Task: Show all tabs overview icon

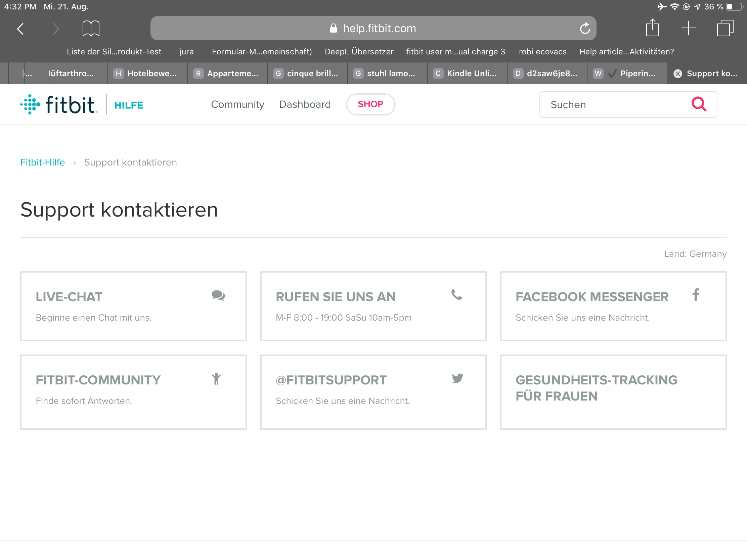Action: [725, 28]
